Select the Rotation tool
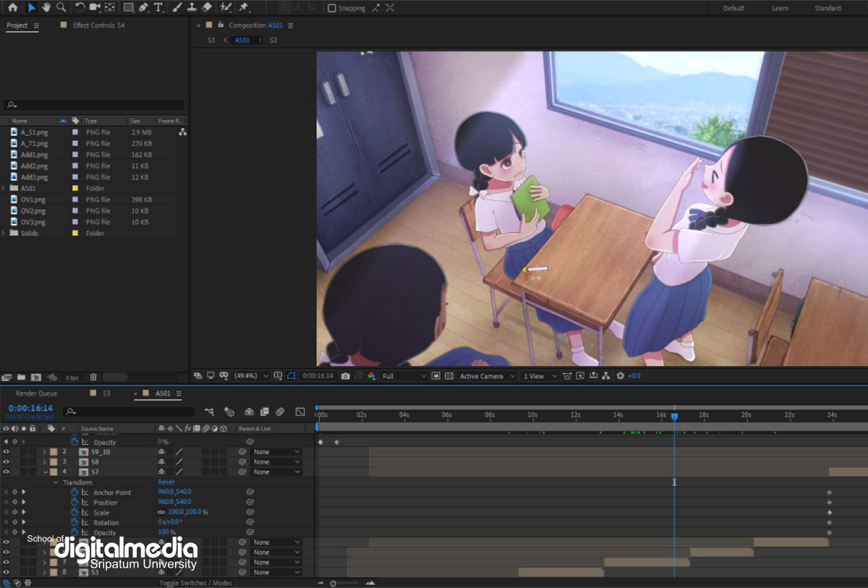868x588 pixels. 80,7
